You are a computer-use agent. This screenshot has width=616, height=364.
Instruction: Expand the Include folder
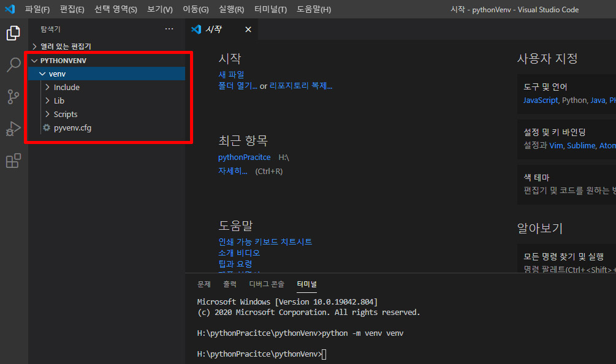(x=107, y=87)
